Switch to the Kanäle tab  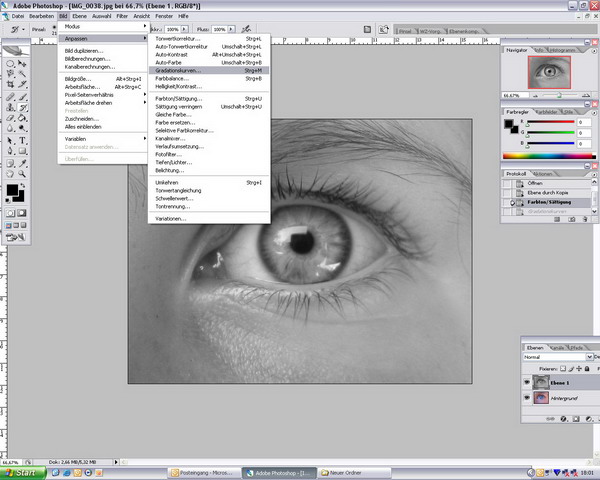tap(557, 348)
